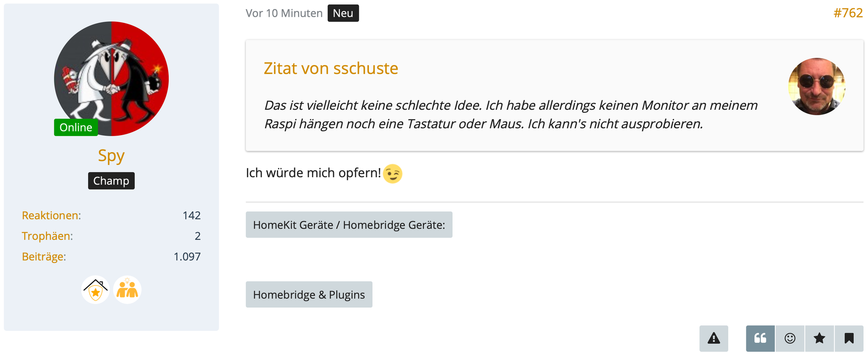Screen dimensions: 868x355
Task: Click the Reaktionen stat link
Action: pos(51,215)
